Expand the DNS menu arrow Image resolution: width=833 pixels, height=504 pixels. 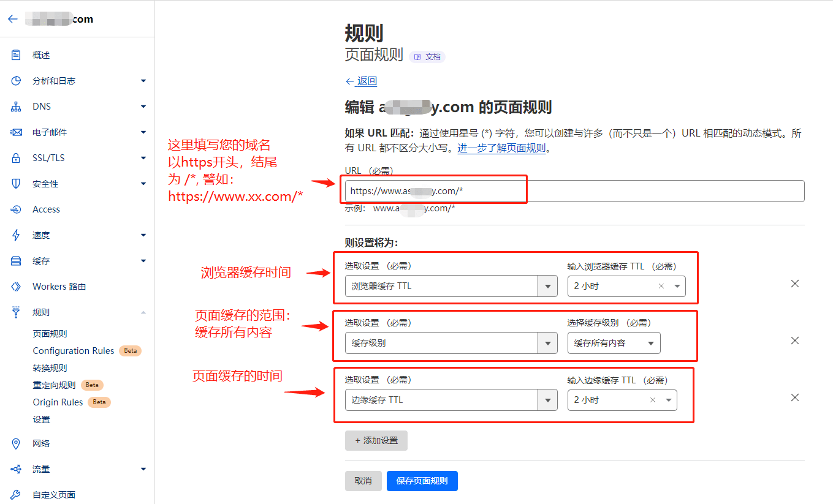[143, 107]
